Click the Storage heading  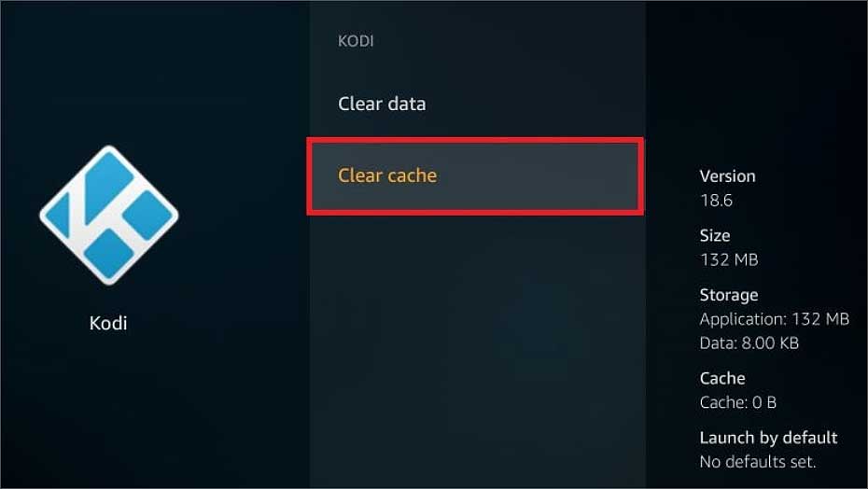(x=729, y=295)
